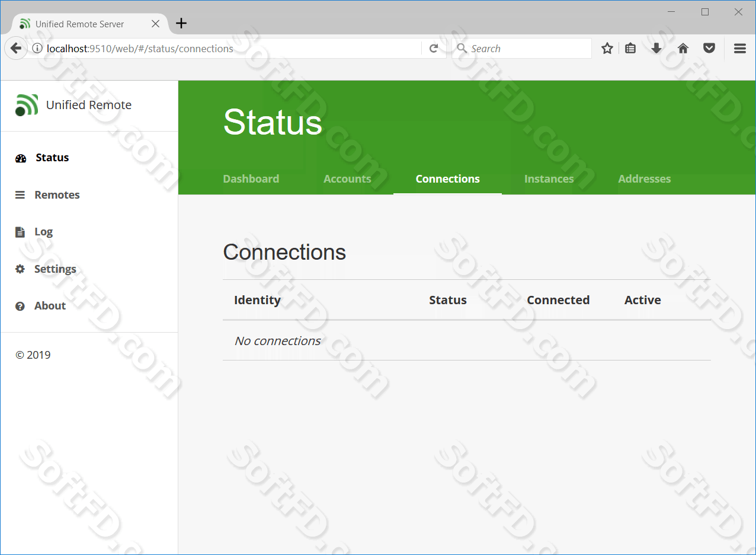Maximize the browser window
Viewport: 756px width, 555px height.
tap(705, 12)
